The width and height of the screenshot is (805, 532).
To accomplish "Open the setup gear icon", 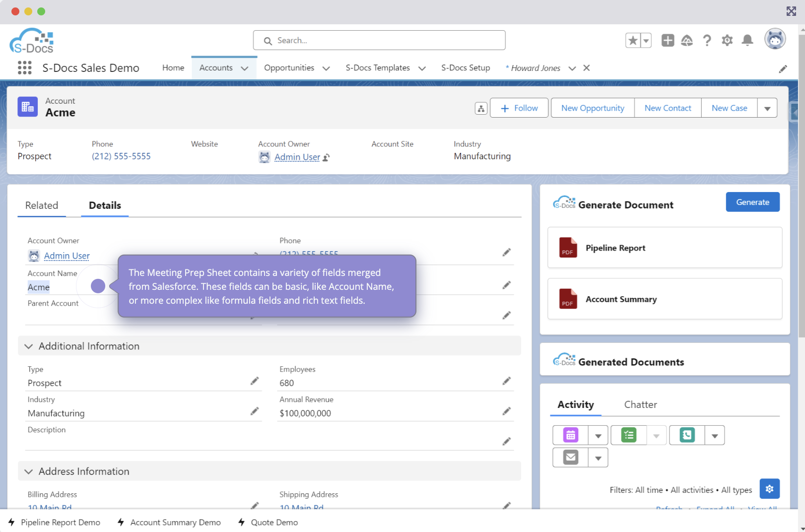I will pyautogui.click(x=727, y=40).
